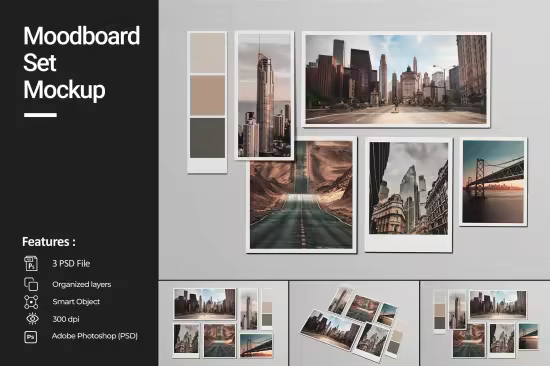Screen dimensions: 550x366
Task: Open the desert road photo card
Action: (301, 195)
